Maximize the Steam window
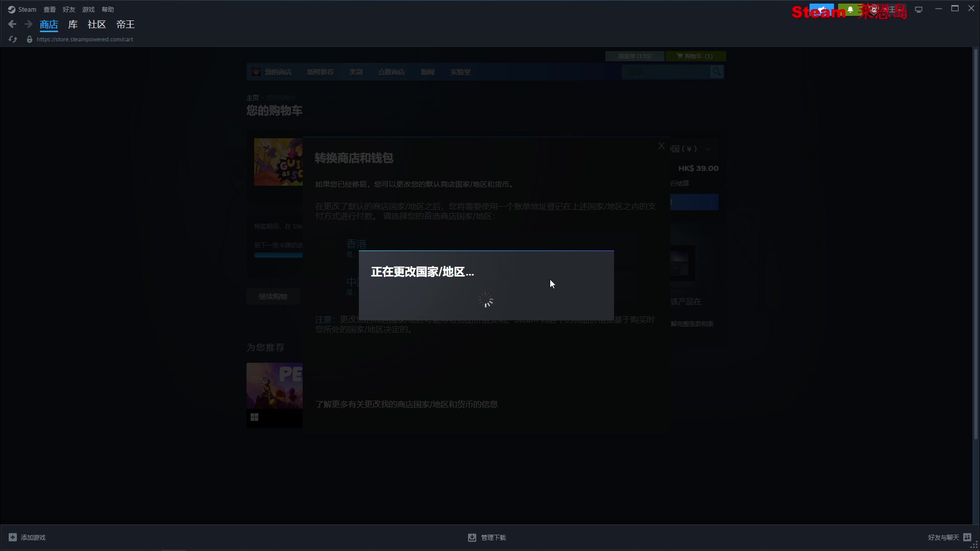 point(955,9)
